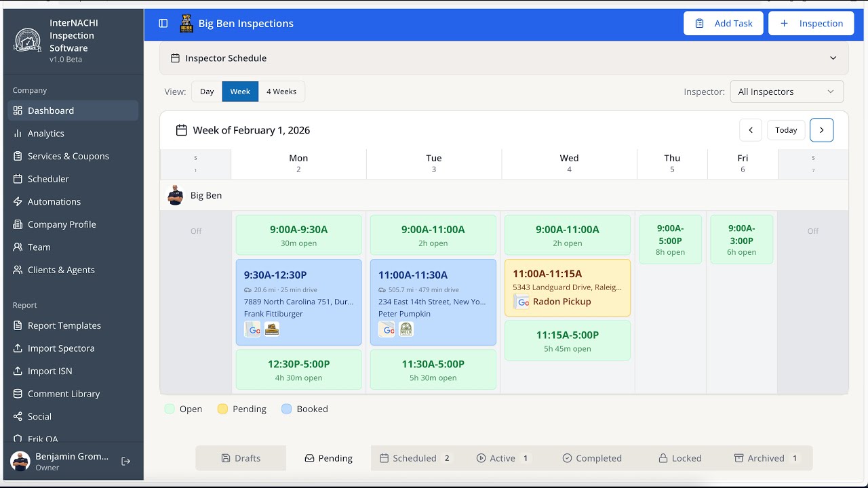This screenshot has width=868, height=488.
Task: Click the house icon on Frank Fittiburger appointment
Action: (271, 329)
